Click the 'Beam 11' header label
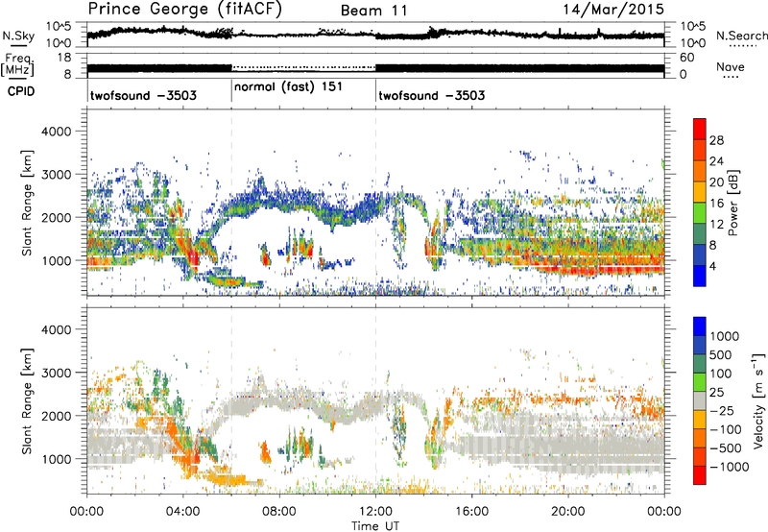Image resolution: width=768 pixels, height=532 pixels. [373, 11]
